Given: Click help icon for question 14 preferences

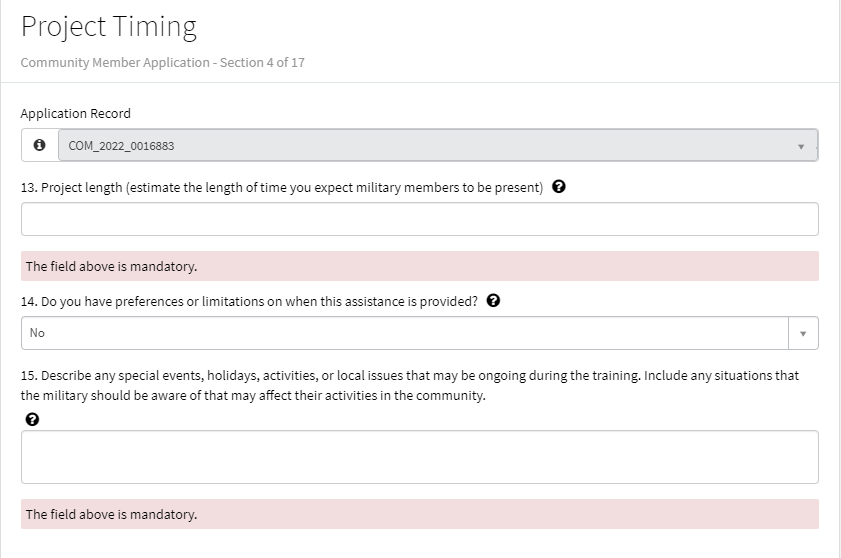Looking at the screenshot, I should pos(493,301).
